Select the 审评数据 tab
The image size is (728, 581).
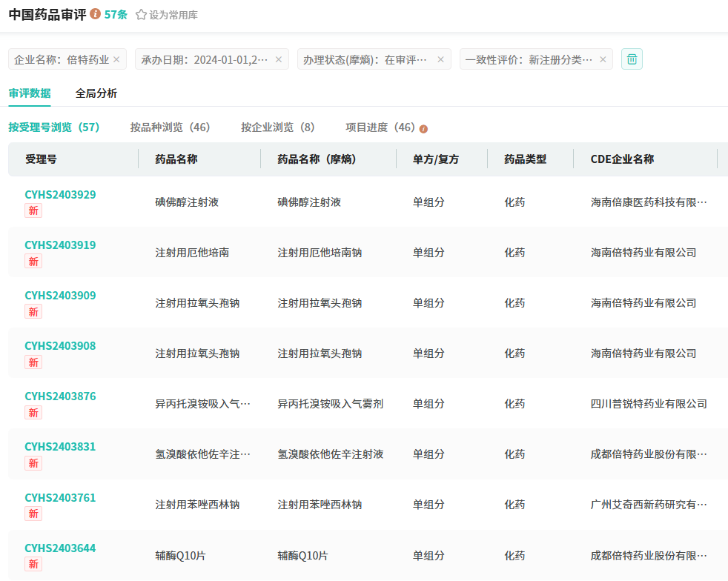[x=30, y=93]
